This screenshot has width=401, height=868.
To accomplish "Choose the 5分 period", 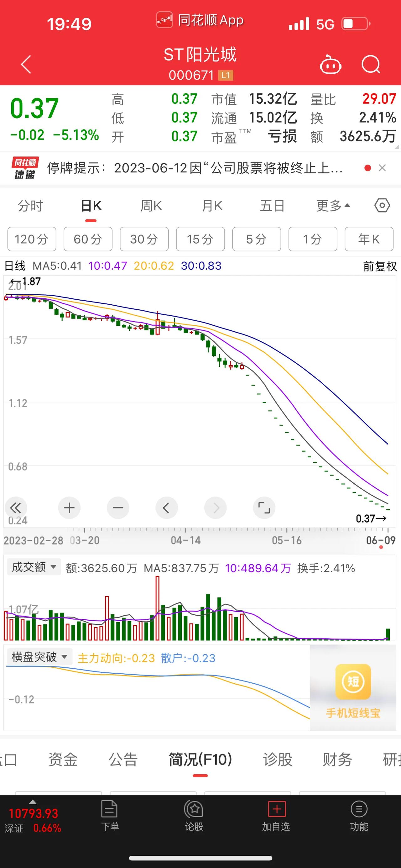I will (x=257, y=239).
